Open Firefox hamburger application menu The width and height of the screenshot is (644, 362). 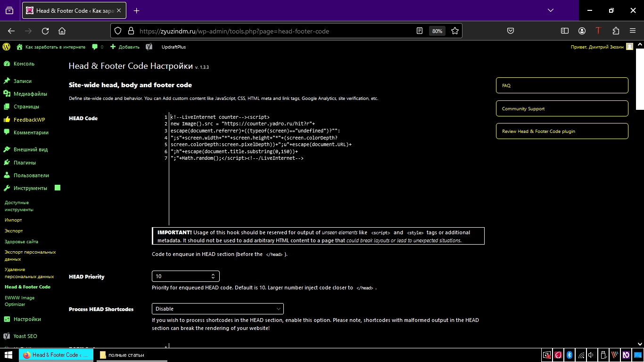click(633, 31)
